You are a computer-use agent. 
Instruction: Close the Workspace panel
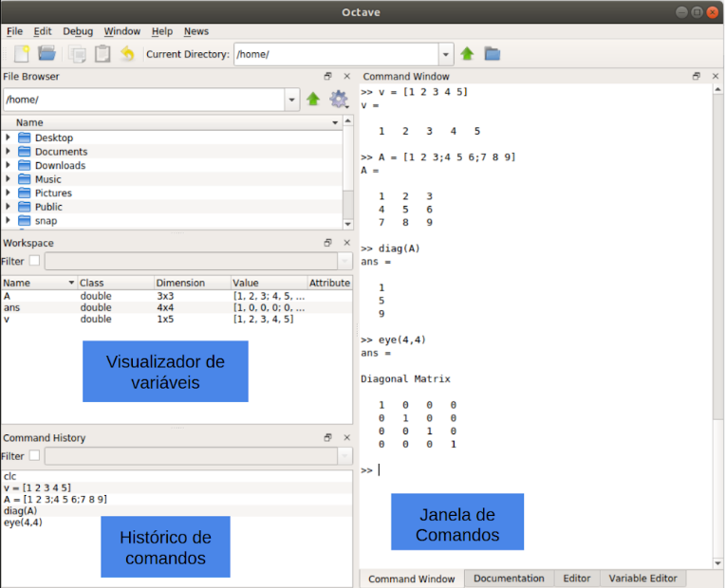coord(346,243)
